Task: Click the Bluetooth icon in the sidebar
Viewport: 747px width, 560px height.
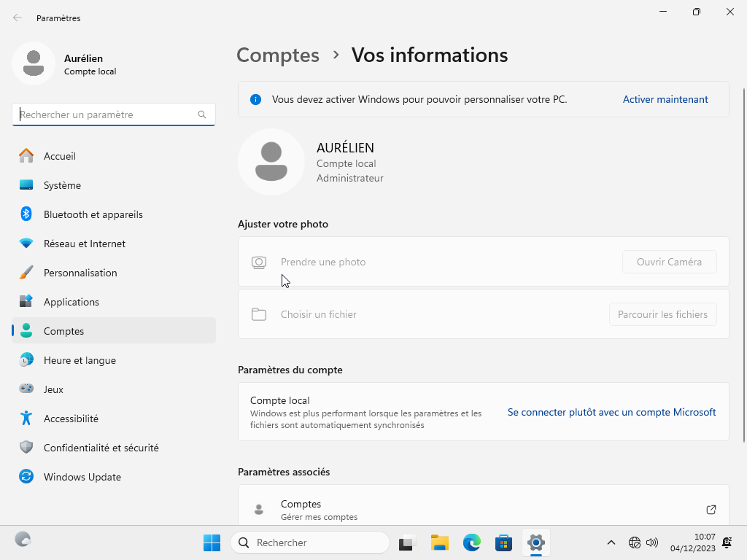Action: point(26,214)
